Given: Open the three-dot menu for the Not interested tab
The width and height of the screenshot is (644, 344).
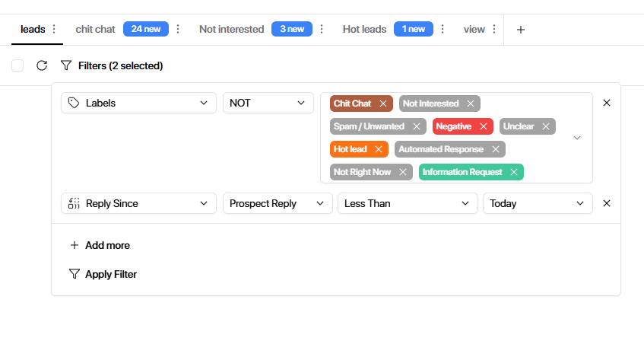Looking at the screenshot, I should tap(322, 30).
